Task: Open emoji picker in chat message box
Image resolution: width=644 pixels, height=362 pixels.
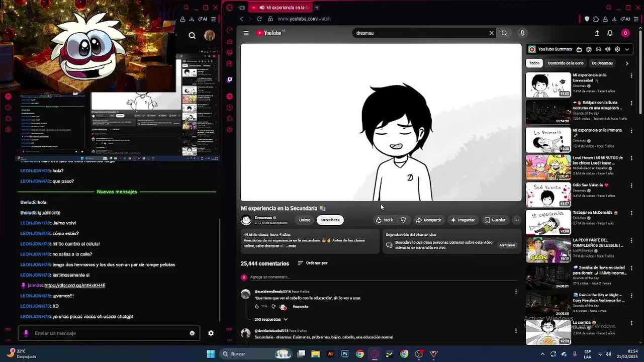Action: coord(192,333)
